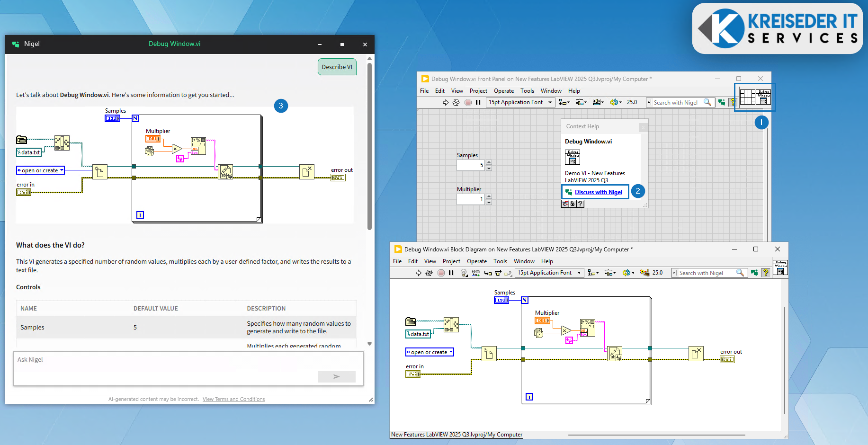Click Run Continuously in Block Diagram toolbar

429,273
